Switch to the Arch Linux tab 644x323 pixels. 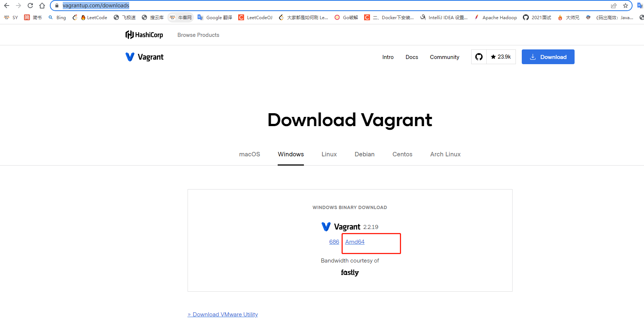click(445, 154)
